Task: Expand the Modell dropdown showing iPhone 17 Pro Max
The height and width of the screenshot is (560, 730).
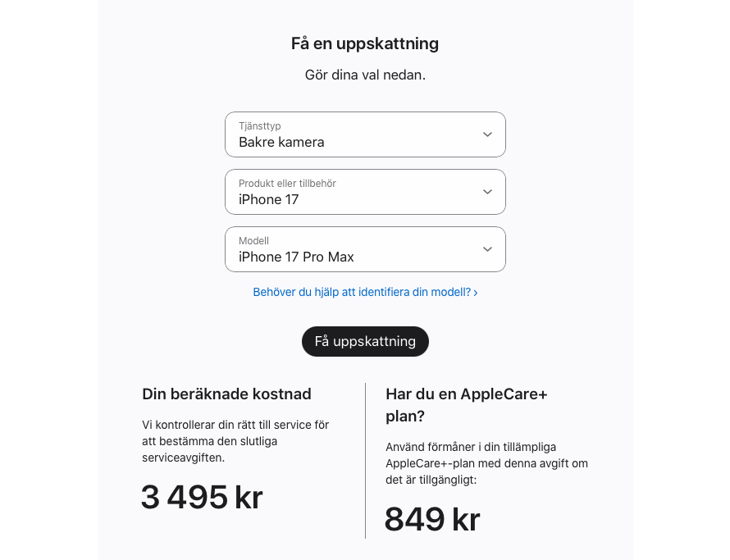Action: click(x=365, y=249)
